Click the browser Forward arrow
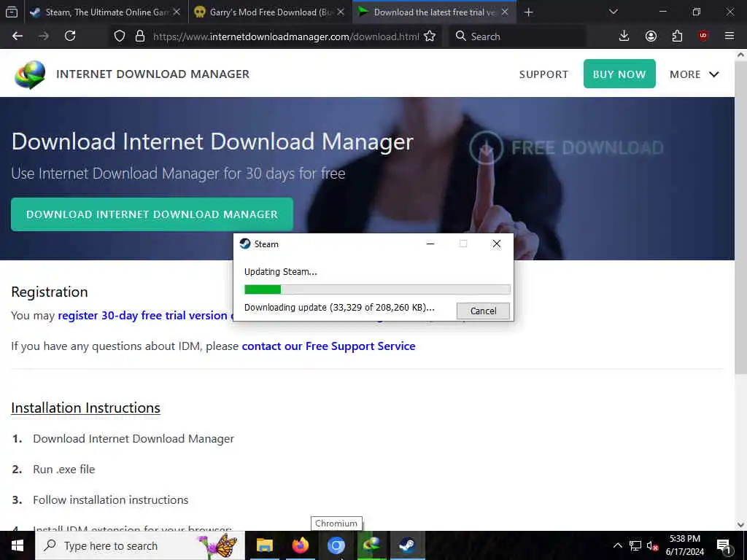The width and height of the screenshot is (747, 560). 43,36
